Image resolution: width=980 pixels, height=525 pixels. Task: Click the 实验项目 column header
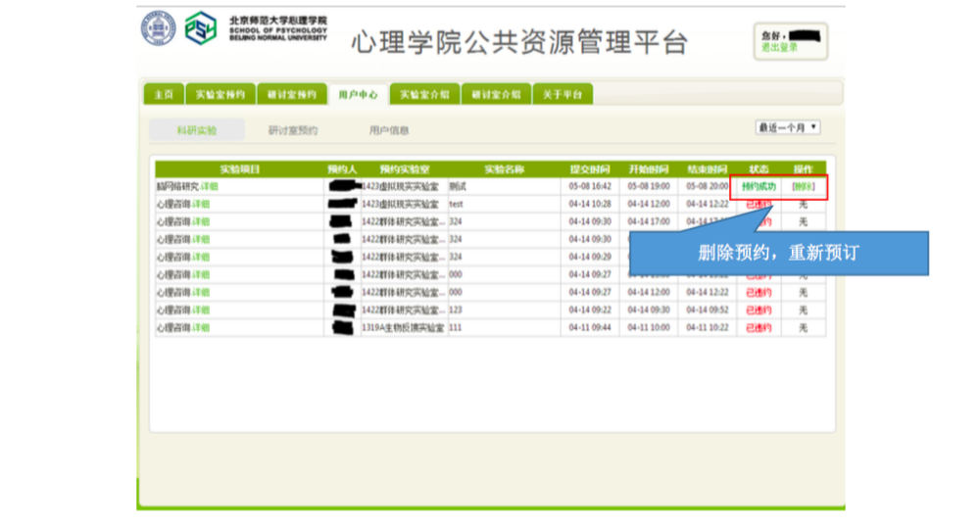click(239, 169)
